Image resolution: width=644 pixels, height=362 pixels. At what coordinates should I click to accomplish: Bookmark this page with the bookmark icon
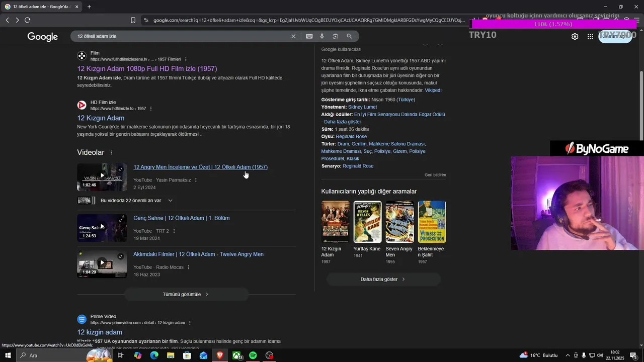pos(133,20)
